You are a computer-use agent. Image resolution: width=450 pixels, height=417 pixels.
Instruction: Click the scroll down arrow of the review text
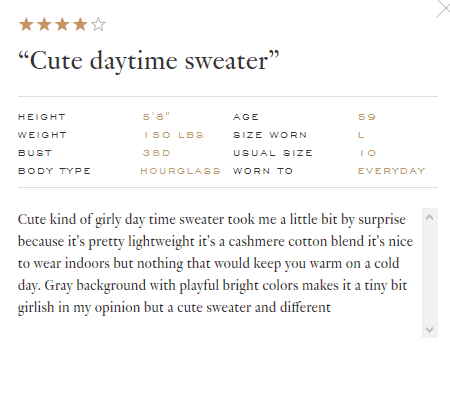click(x=430, y=330)
